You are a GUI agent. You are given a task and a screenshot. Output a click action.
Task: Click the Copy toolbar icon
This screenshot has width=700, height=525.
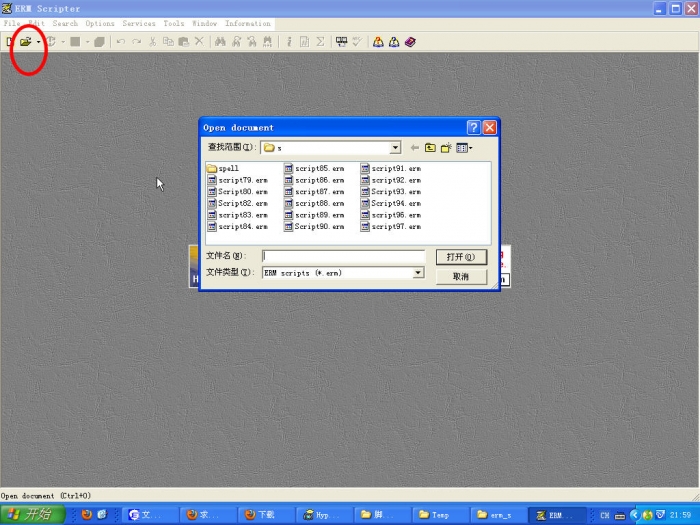coord(168,42)
